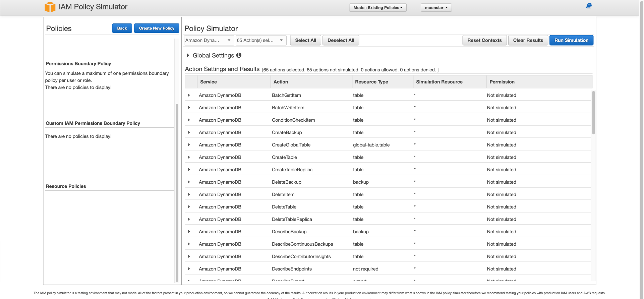The image size is (644, 299).
Task: Expand the CreateTable row
Action: pyautogui.click(x=189, y=157)
